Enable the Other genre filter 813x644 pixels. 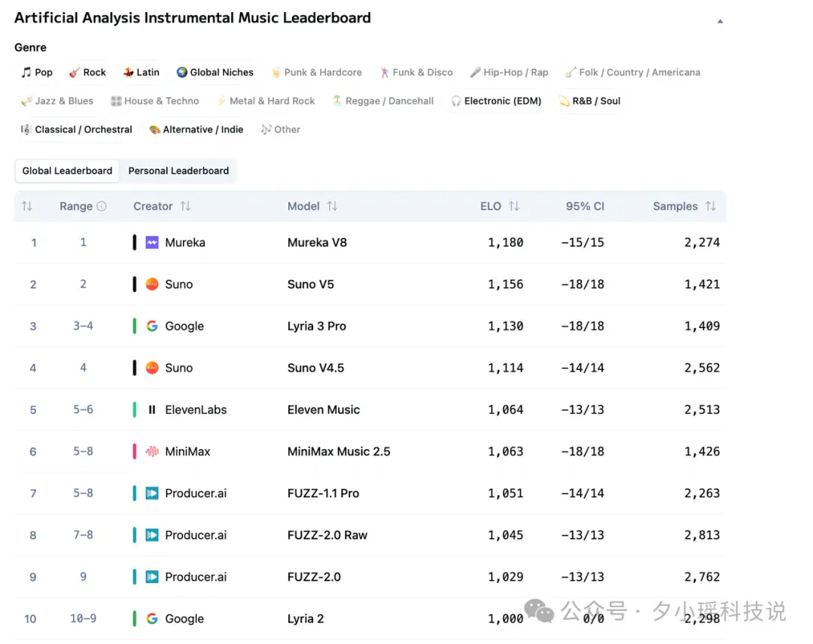coord(281,129)
